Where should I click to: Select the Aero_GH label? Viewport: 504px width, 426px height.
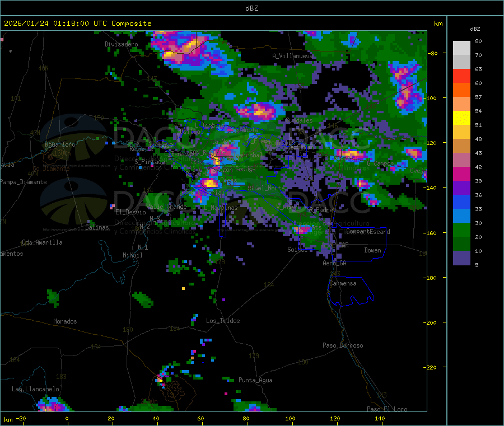pyautogui.click(x=334, y=263)
